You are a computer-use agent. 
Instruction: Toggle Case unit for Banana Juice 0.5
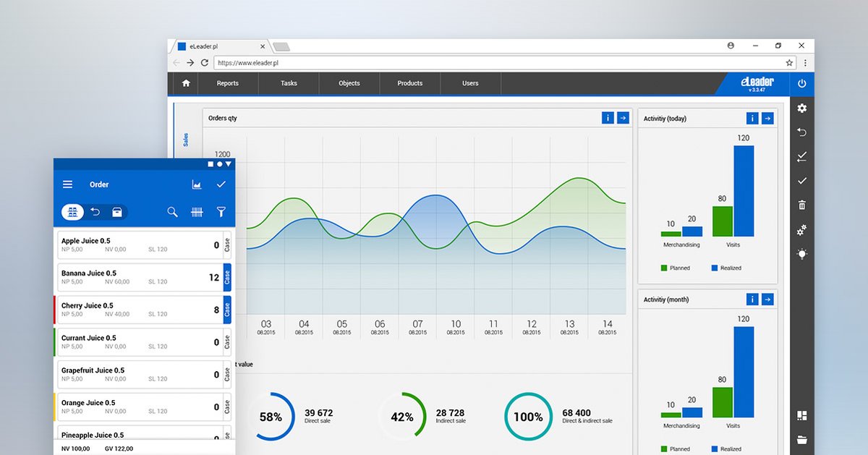click(227, 277)
